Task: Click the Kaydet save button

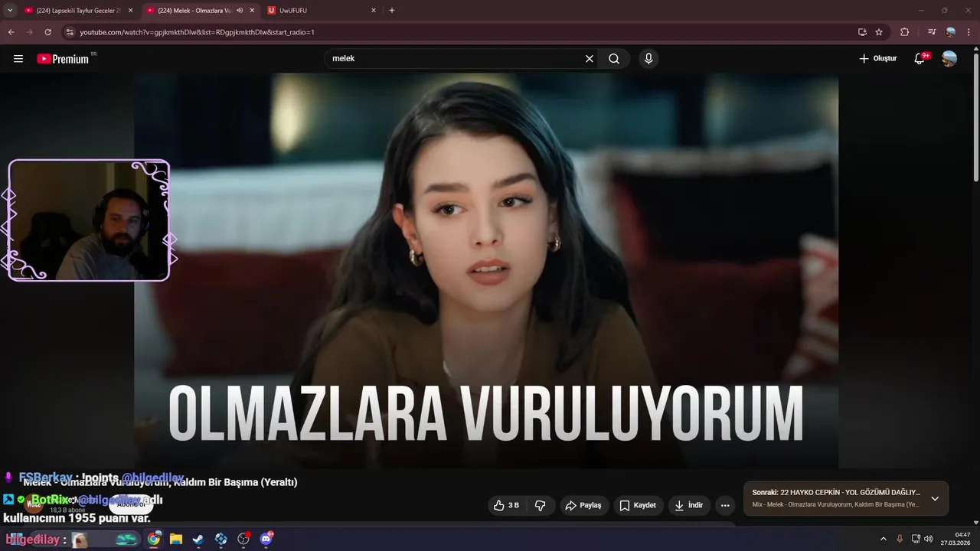Action: point(638,505)
